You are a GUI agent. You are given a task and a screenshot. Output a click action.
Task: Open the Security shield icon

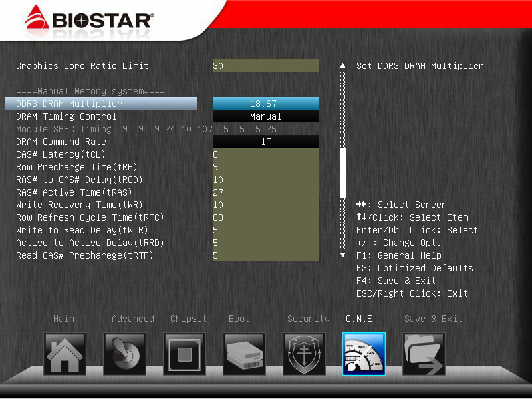[304, 354]
